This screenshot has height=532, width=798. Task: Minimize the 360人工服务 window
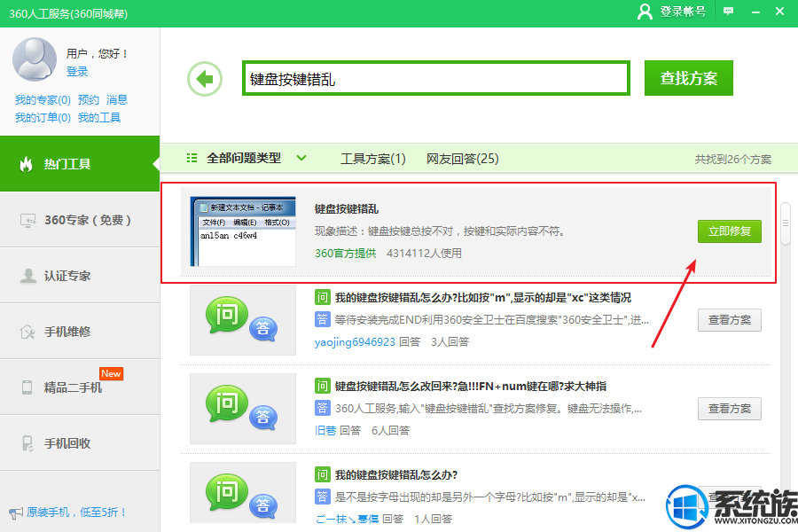[x=755, y=12]
